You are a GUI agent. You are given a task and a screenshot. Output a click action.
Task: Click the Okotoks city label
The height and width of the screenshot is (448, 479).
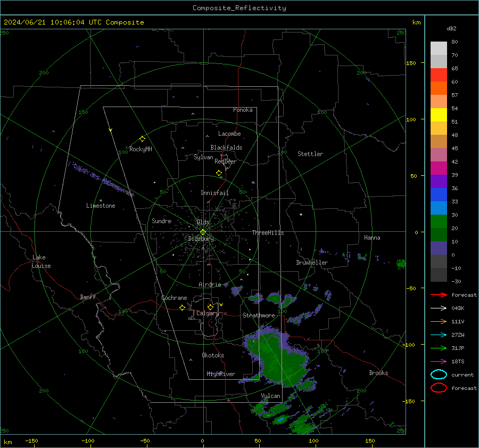[213, 355]
